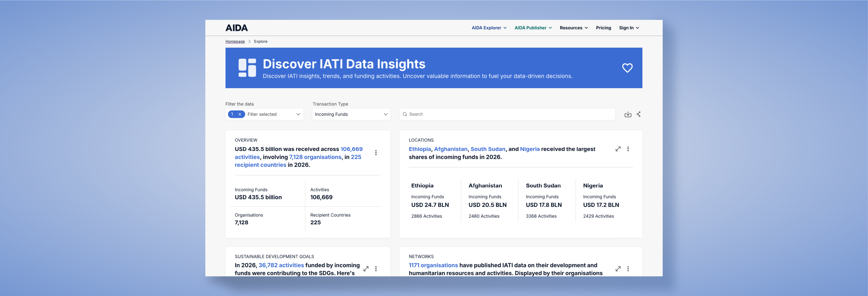Screen dimensions: 868x296
Task: Open the AIDA Publisher menu
Action: (533, 28)
